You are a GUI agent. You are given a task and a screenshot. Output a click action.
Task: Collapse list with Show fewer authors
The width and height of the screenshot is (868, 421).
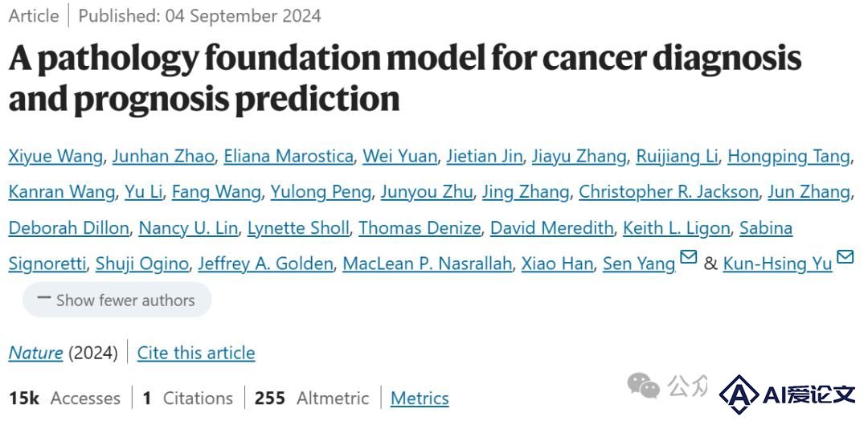click(x=117, y=300)
